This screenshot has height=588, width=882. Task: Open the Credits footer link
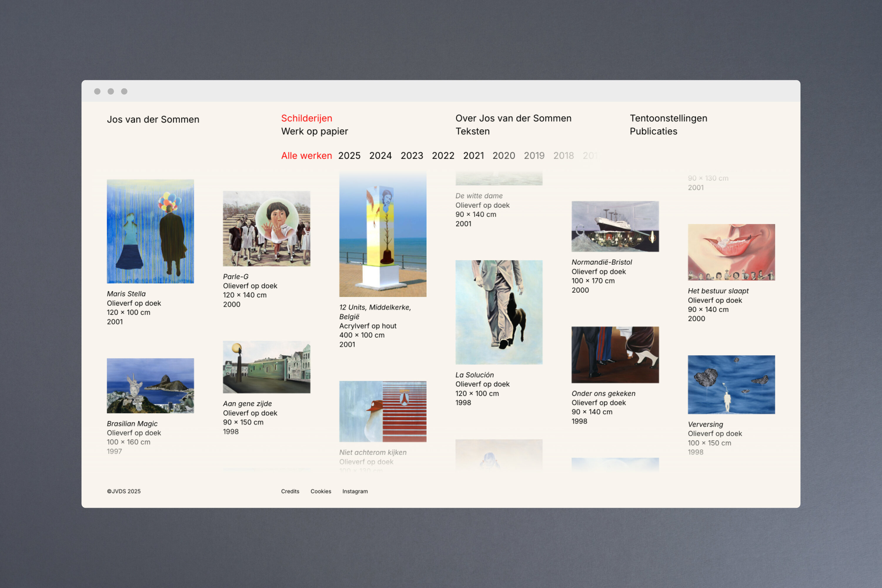tap(290, 491)
